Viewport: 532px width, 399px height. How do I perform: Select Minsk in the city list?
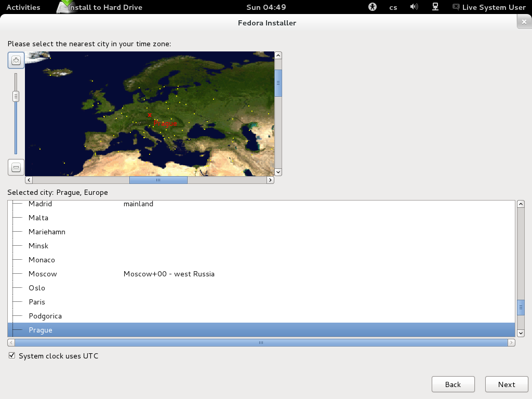[261, 246]
